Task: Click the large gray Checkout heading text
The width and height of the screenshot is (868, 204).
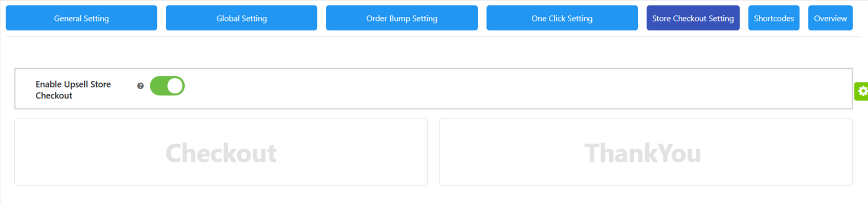Action: [x=221, y=153]
